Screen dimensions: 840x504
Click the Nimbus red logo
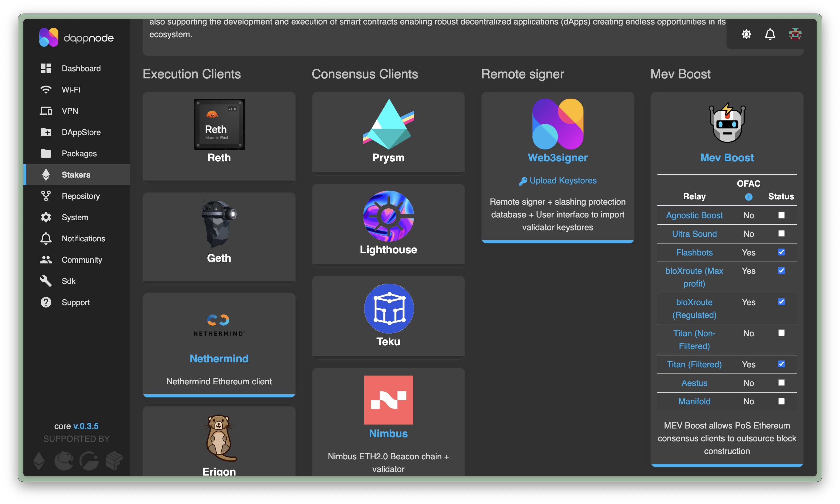388,400
